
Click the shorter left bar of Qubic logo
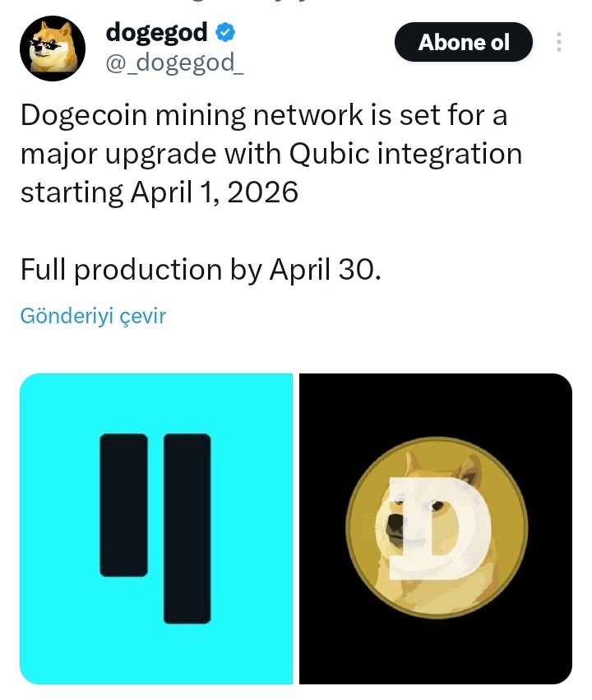(123, 505)
